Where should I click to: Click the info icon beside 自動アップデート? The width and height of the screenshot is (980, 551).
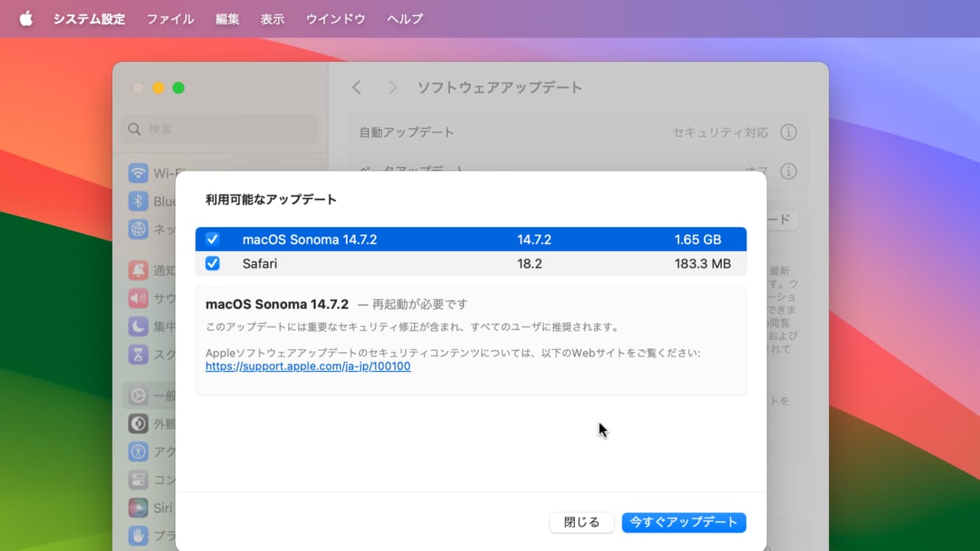tap(789, 132)
